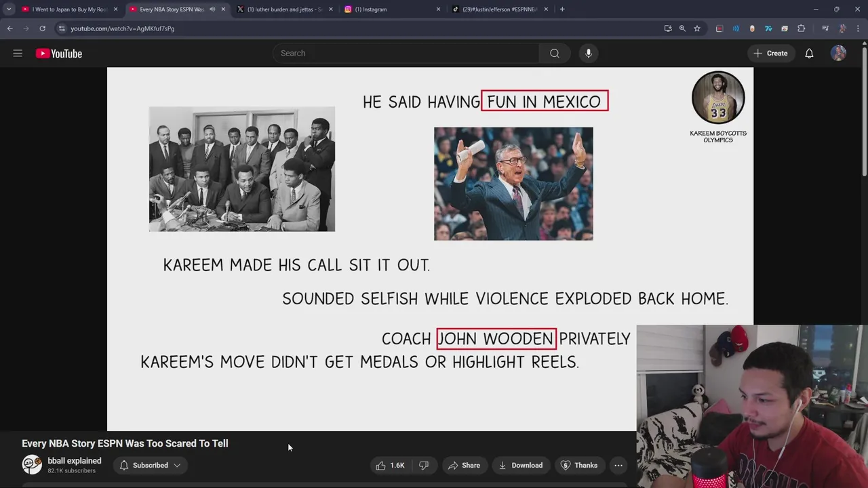Click the video title text
Image resolution: width=868 pixels, height=488 pixels.
point(125,443)
